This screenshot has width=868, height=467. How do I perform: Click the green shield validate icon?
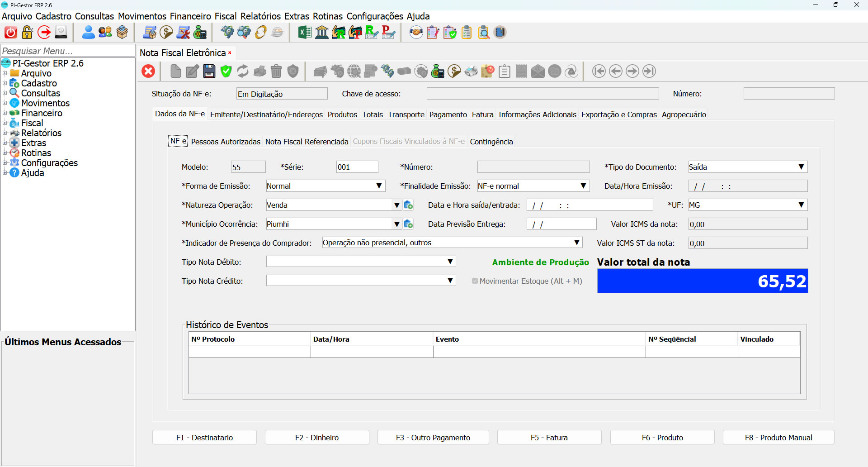point(226,71)
